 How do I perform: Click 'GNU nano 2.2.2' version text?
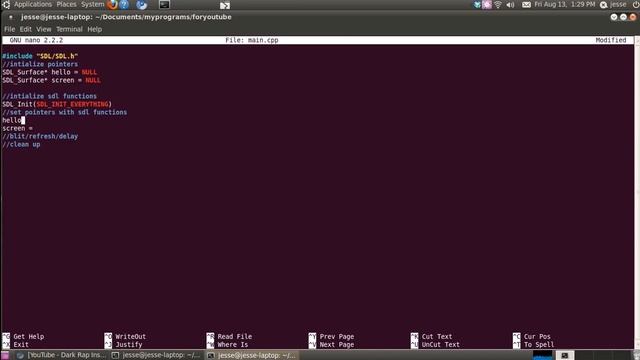[x=36, y=40]
